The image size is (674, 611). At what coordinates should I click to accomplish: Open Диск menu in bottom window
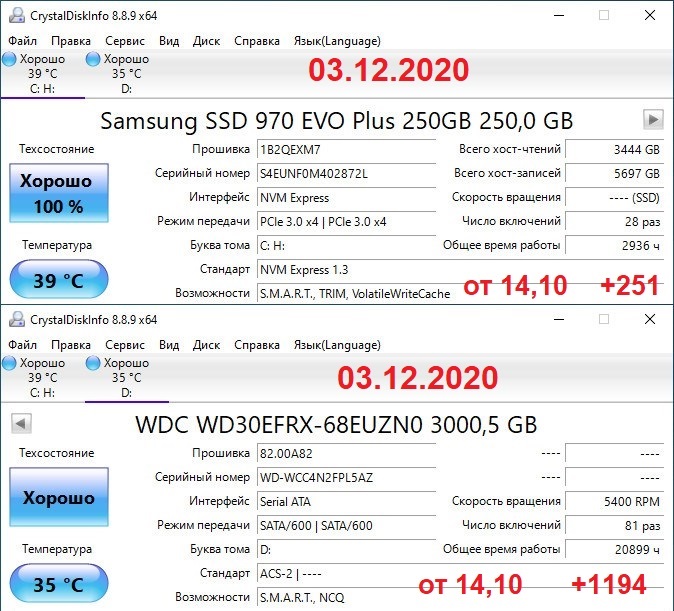206,345
